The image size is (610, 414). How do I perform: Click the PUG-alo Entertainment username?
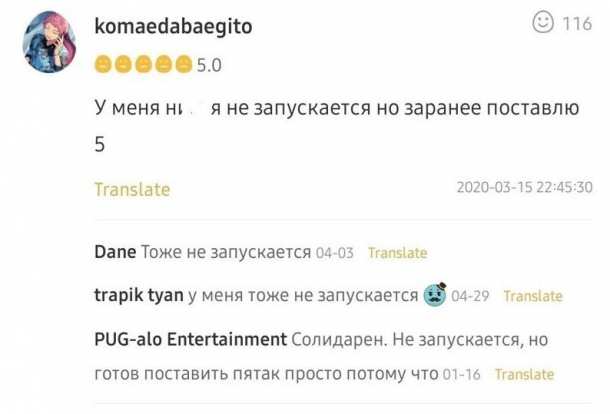tap(190, 339)
